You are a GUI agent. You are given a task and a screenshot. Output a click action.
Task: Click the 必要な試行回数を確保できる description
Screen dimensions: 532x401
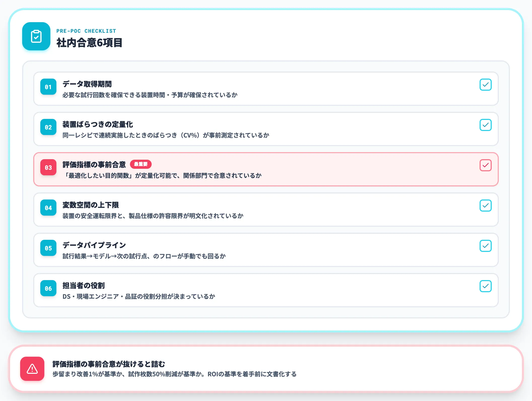150,95
